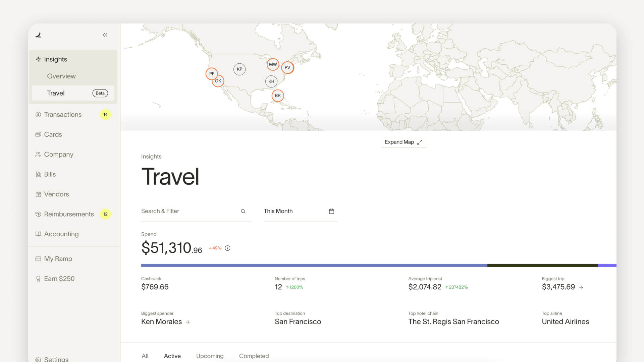
Task: Navigate to Bills via its icon
Action: (39, 174)
